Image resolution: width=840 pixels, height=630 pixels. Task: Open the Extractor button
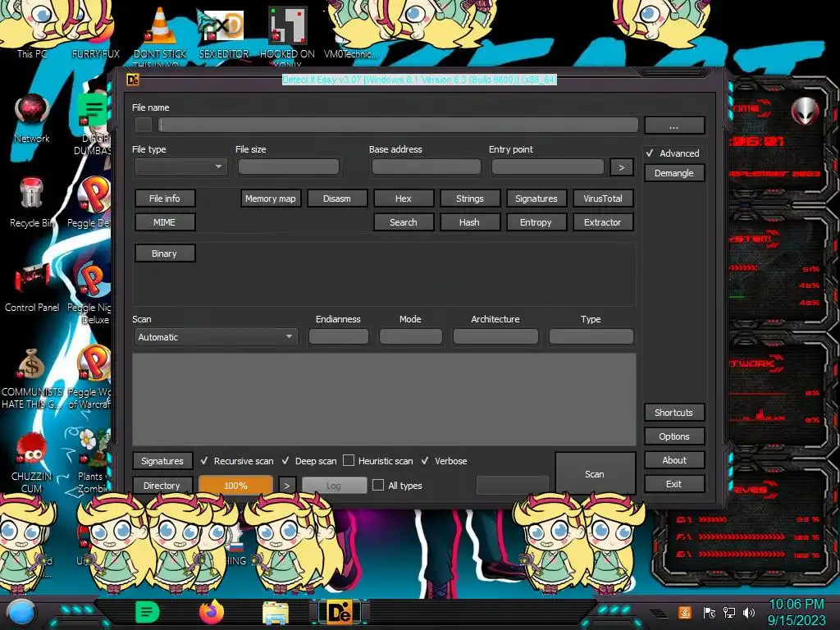[603, 222]
